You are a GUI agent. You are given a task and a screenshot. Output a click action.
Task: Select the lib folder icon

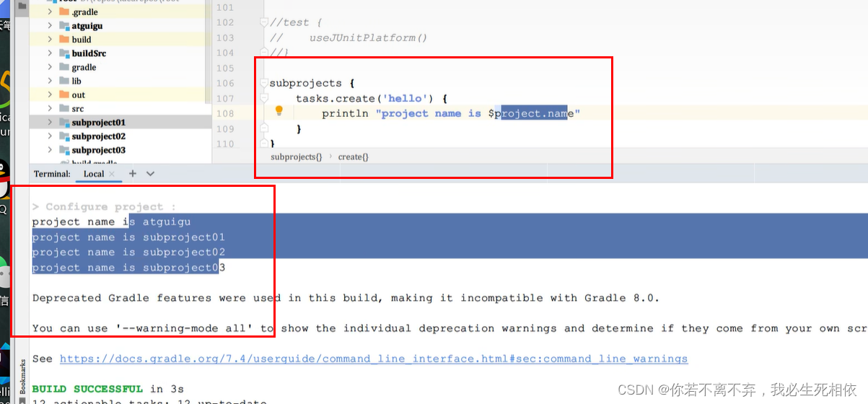64,81
